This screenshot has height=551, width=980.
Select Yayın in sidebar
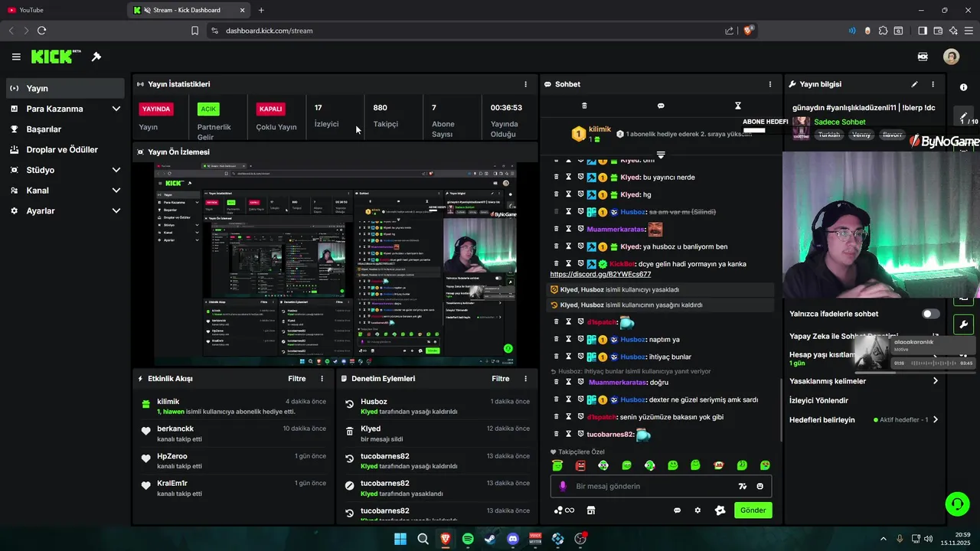click(65, 88)
